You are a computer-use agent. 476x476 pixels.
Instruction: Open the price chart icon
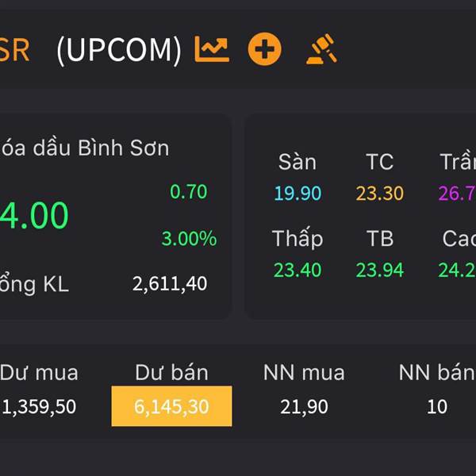(212, 49)
